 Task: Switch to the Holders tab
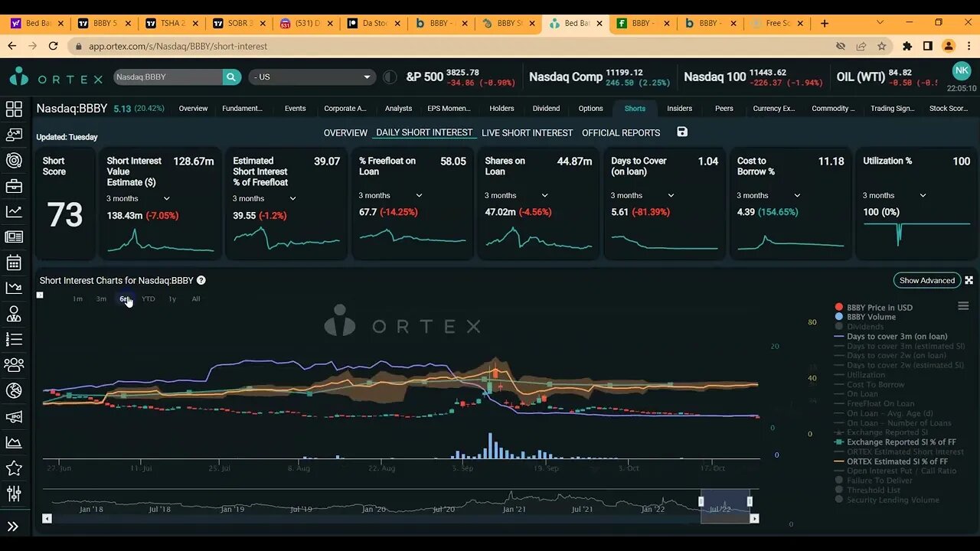pyautogui.click(x=501, y=109)
